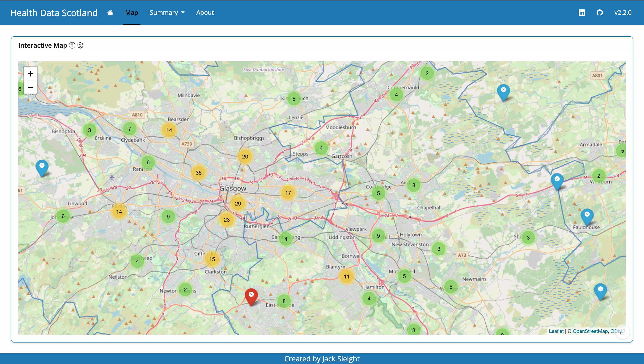Open the About page
Screen dimensions: 644x364
(205, 13)
